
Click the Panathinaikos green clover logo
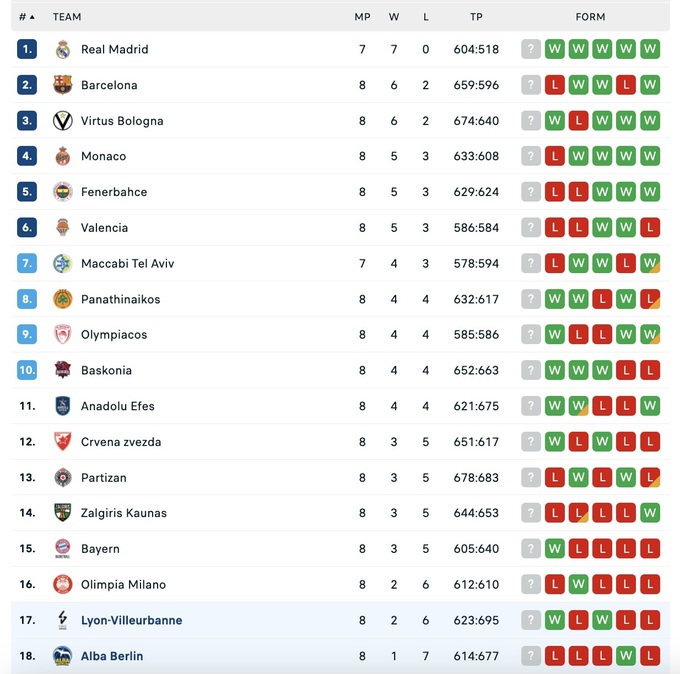coord(63,299)
